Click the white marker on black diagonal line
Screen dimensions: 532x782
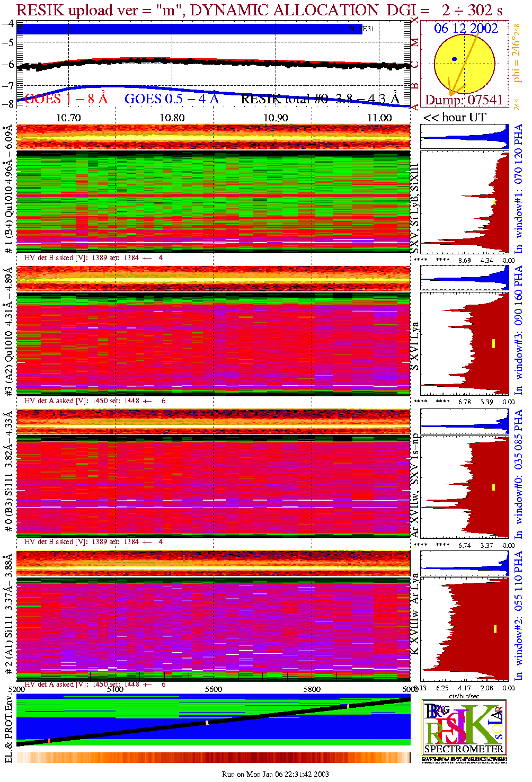tap(207, 722)
